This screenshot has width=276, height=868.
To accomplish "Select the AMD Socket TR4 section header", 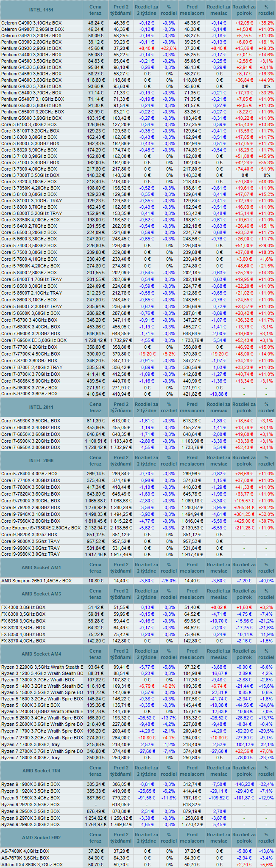I will (x=41, y=771).
